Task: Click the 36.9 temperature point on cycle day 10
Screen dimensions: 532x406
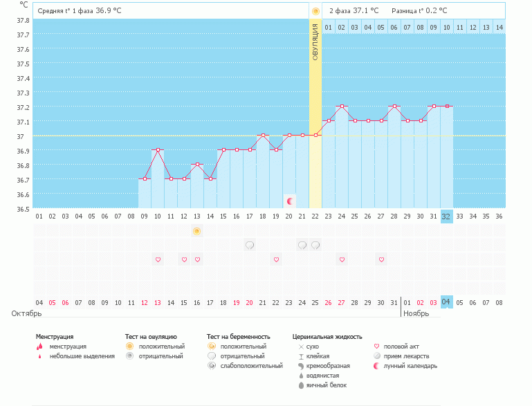Action: point(158,150)
